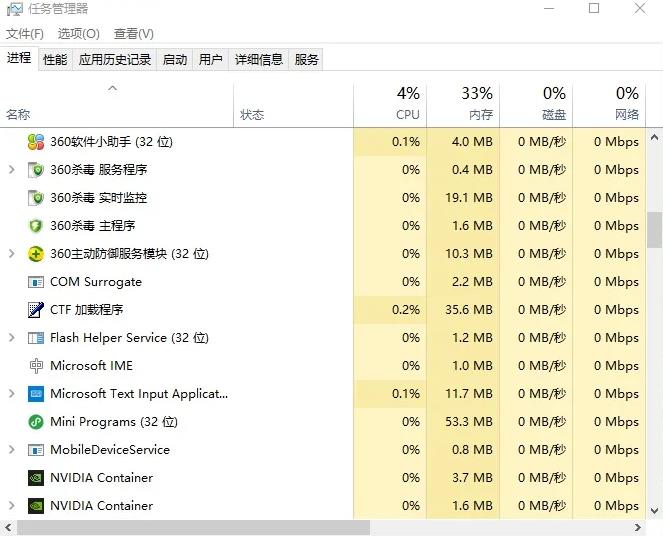Click the 360杀毒 实时监控 icon
Viewport: 663px width, 536px height.
coord(36,198)
